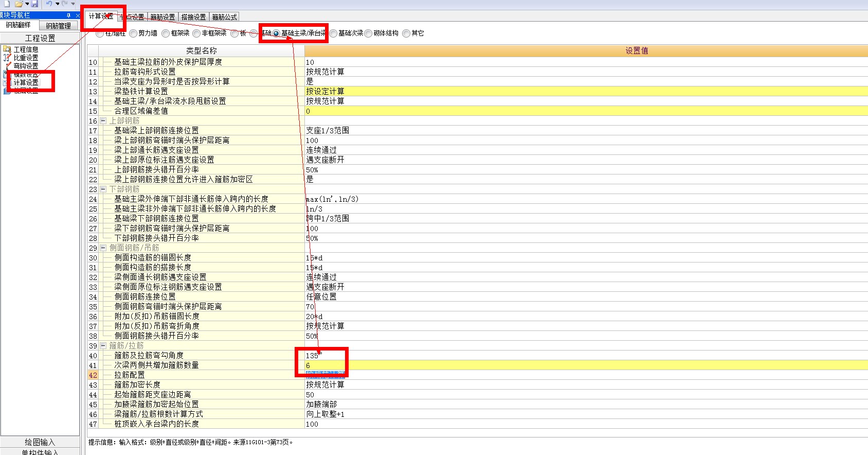868x455 pixels.
Task: Click value 向上取整+1
Action: [325, 414]
